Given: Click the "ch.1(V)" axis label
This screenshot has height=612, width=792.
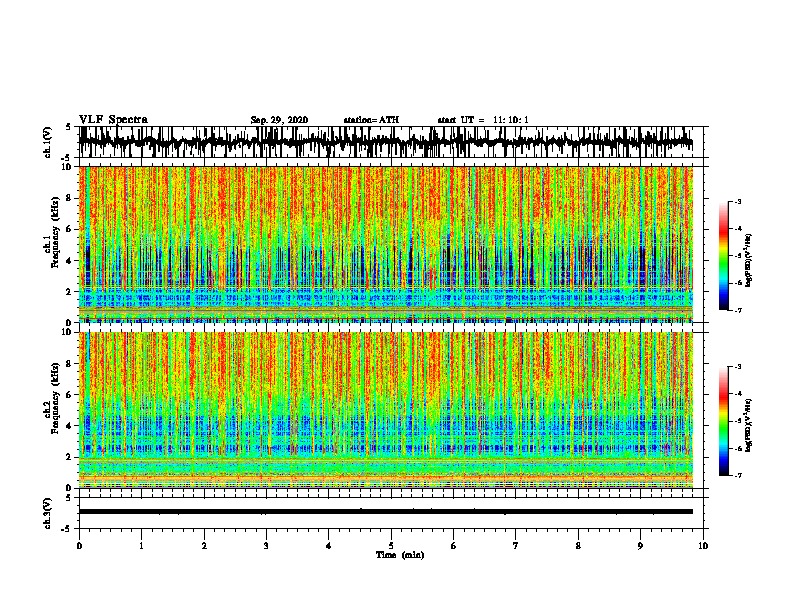Looking at the screenshot, I should 48,142.
